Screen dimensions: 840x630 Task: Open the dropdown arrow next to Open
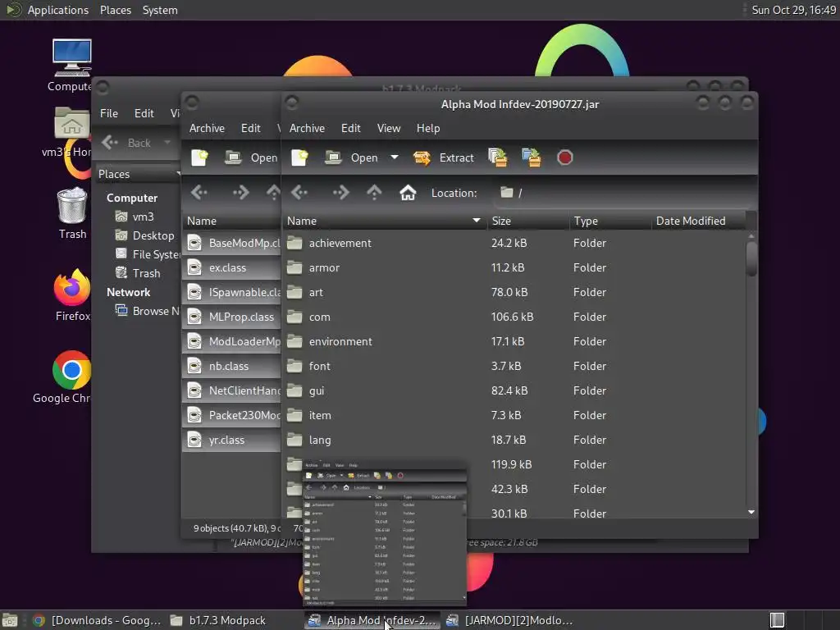(x=395, y=157)
